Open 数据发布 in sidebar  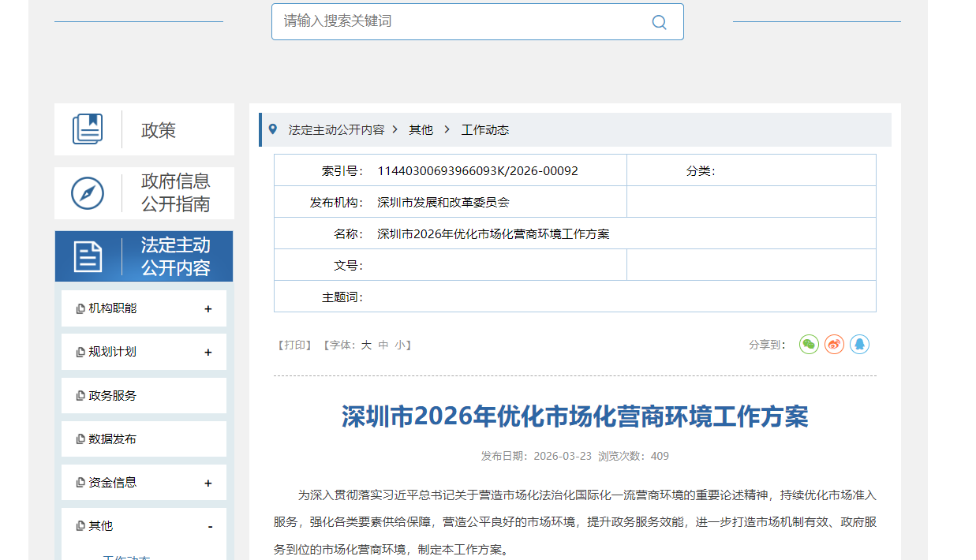click(x=112, y=439)
